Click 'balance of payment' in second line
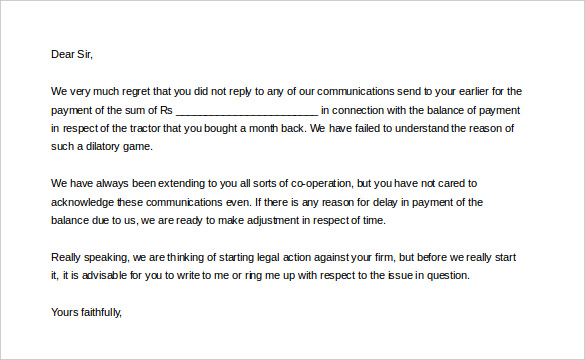Screen dimensions: 585x360 click(473, 111)
